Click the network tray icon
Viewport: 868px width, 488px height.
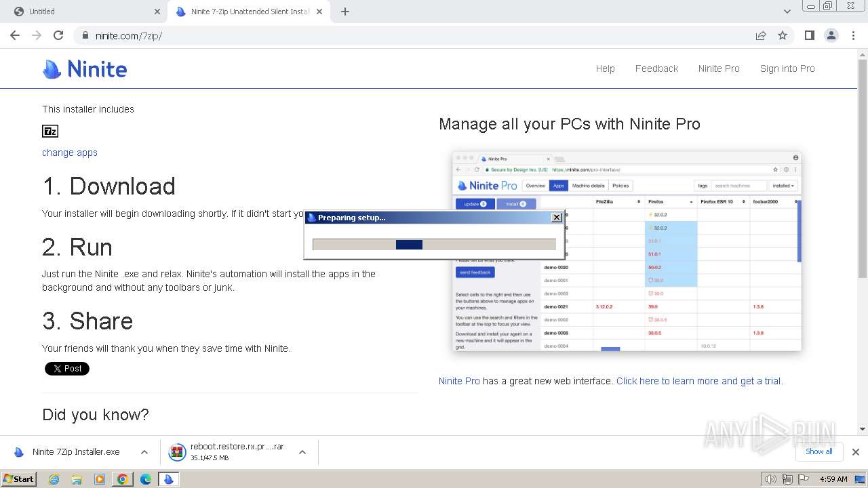pyautogui.click(x=787, y=479)
